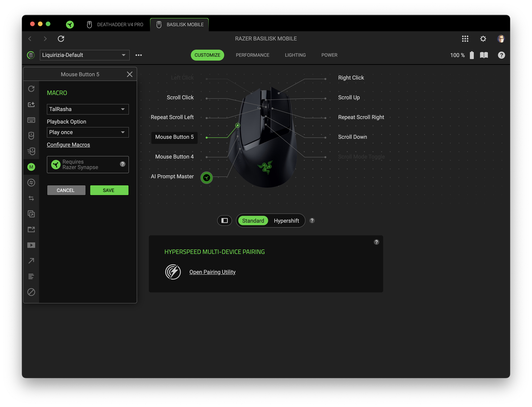The image size is (532, 407).
Task: Select the AI function sidebar icon with sparkles
Action: coord(31,104)
